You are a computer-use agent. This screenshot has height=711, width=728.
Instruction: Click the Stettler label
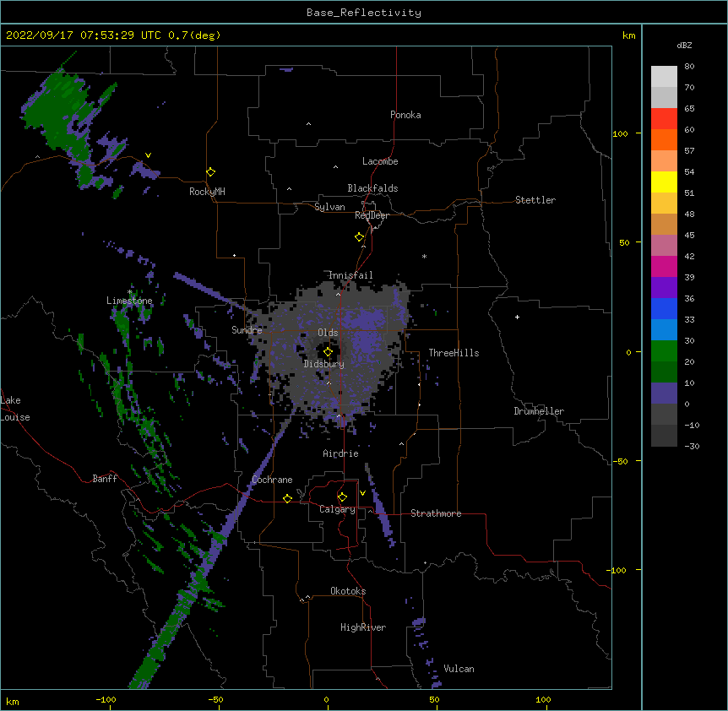[x=535, y=200]
